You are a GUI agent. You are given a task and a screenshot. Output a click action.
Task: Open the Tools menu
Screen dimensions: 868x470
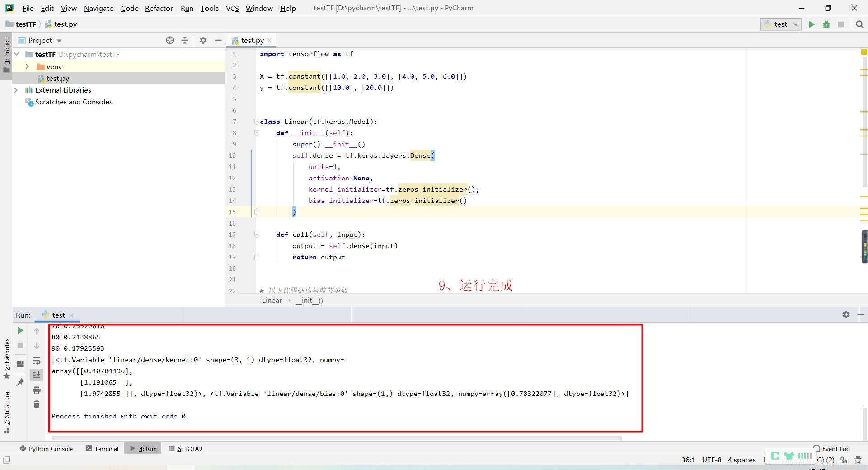coord(210,8)
